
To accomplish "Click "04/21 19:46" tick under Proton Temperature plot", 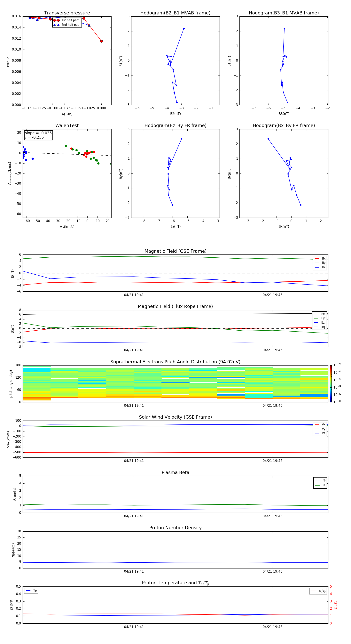I will (272, 627).
